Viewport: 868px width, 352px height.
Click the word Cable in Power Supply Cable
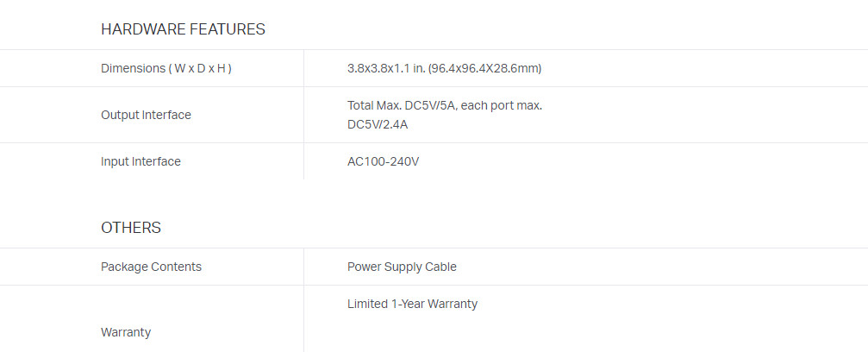click(441, 267)
